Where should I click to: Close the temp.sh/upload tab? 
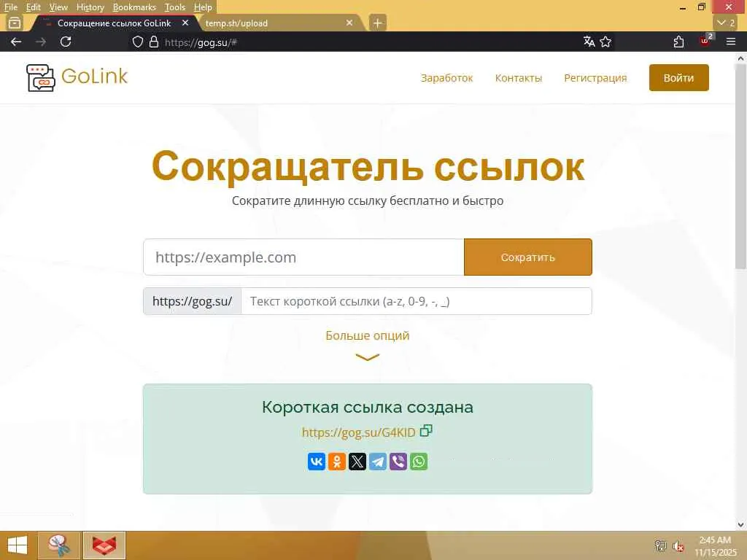tap(349, 23)
